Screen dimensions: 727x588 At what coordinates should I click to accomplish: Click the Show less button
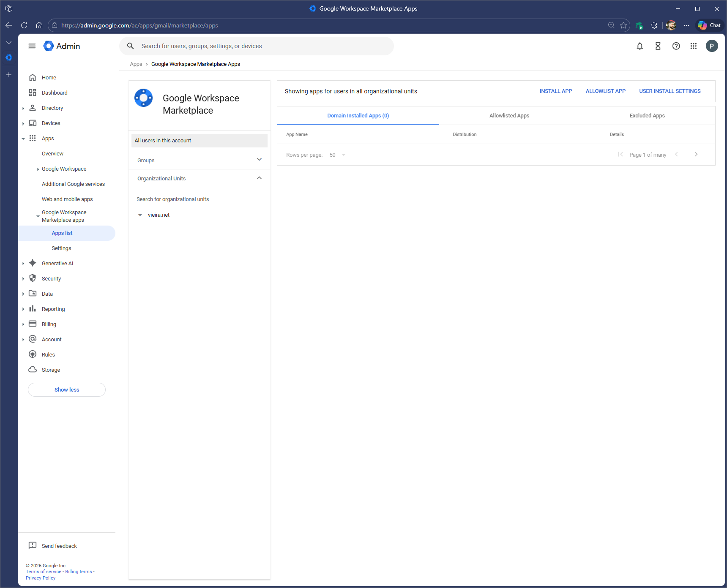(x=67, y=390)
